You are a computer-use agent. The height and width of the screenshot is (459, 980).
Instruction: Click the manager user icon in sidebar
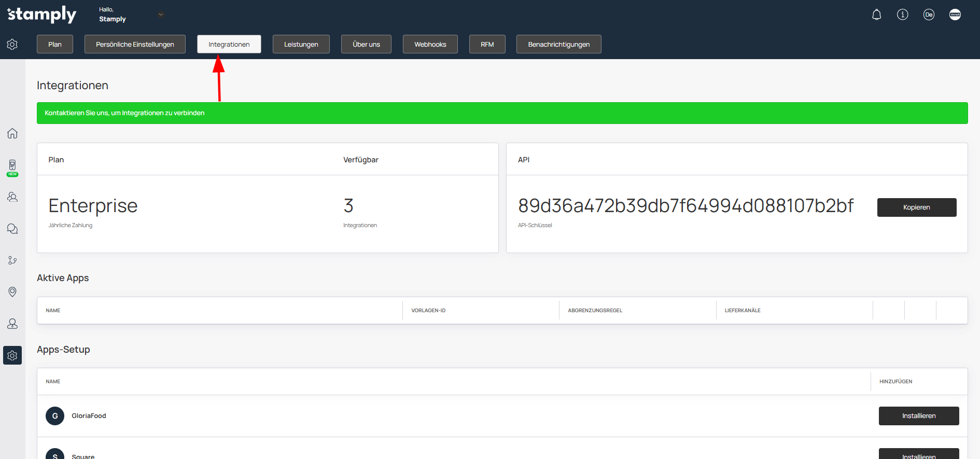pyautogui.click(x=12, y=324)
